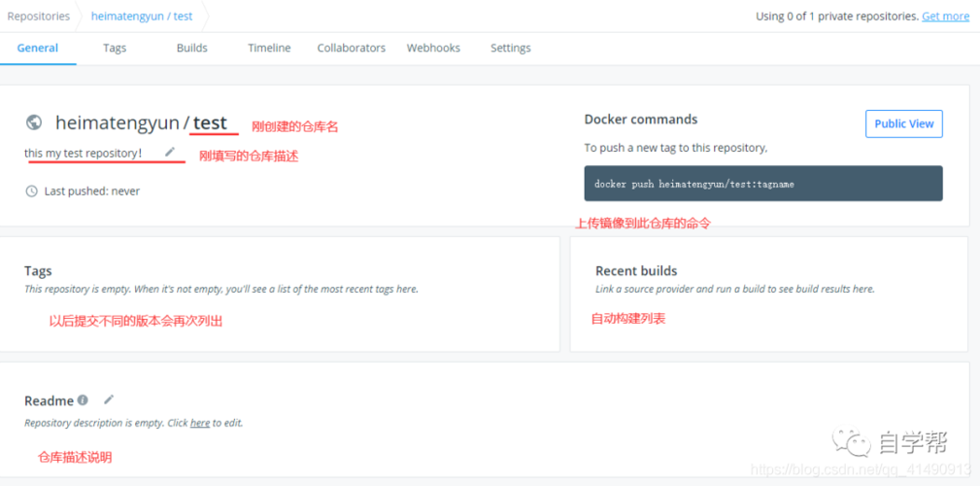The image size is (980, 486).
Task: Click the 'Last pushed: never' text
Action: point(92,191)
